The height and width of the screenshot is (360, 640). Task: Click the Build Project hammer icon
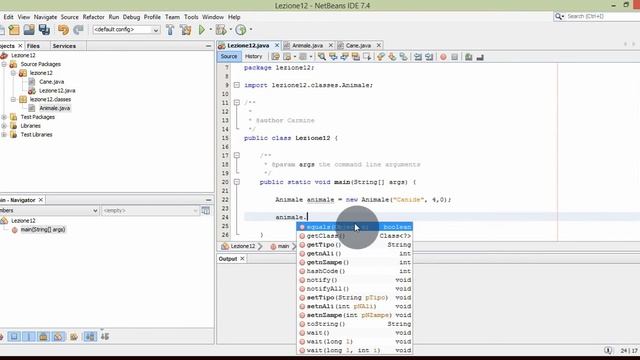(x=170, y=29)
